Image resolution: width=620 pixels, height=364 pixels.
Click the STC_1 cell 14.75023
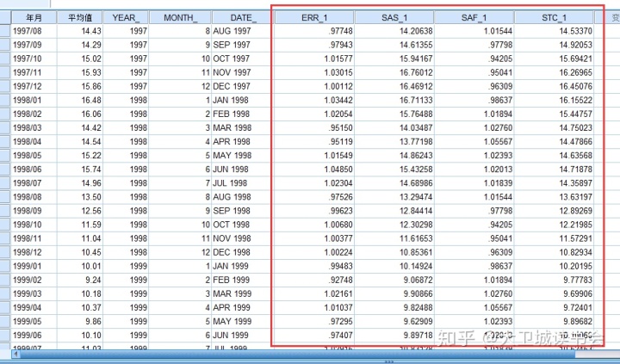pyautogui.click(x=554, y=128)
